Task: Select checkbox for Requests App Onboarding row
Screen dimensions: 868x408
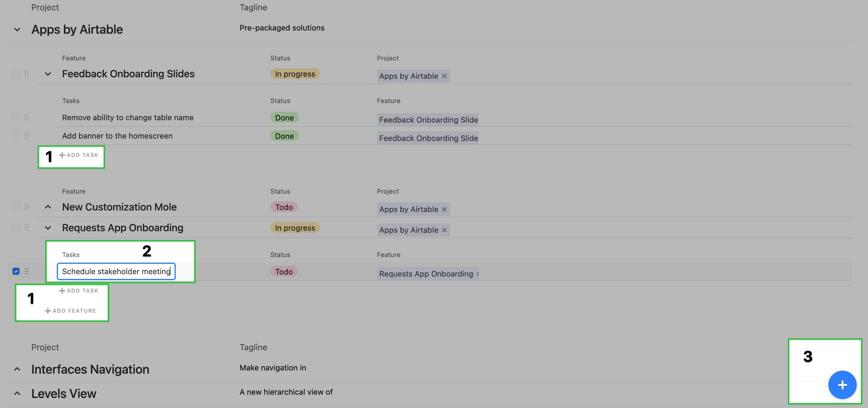Action: 16,228
